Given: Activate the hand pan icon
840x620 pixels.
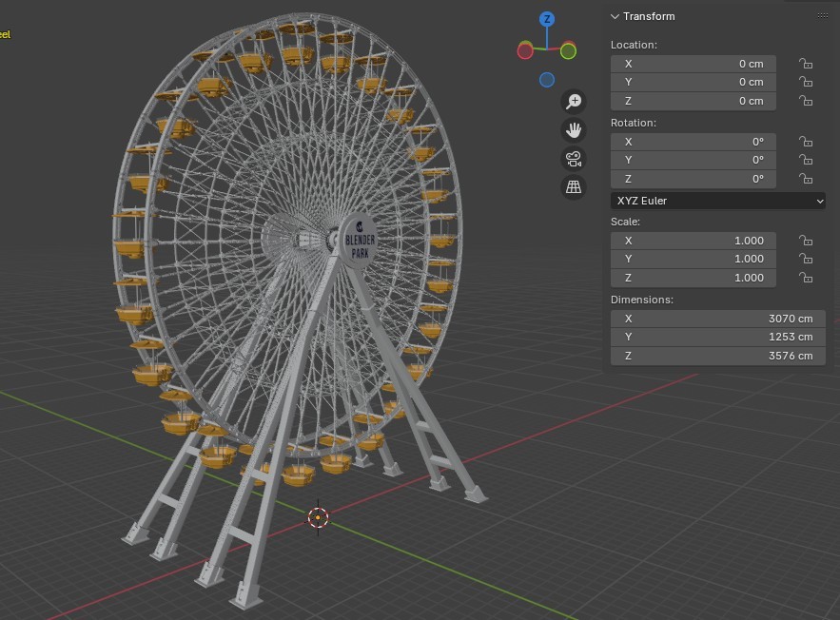Looking at the screenshot, I should (x=574, y=129).
